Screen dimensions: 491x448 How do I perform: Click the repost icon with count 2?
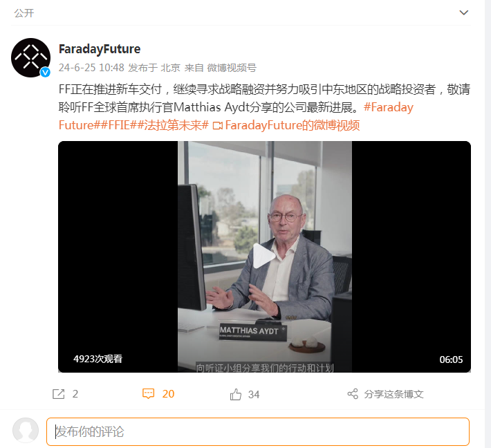pos(59,394)
